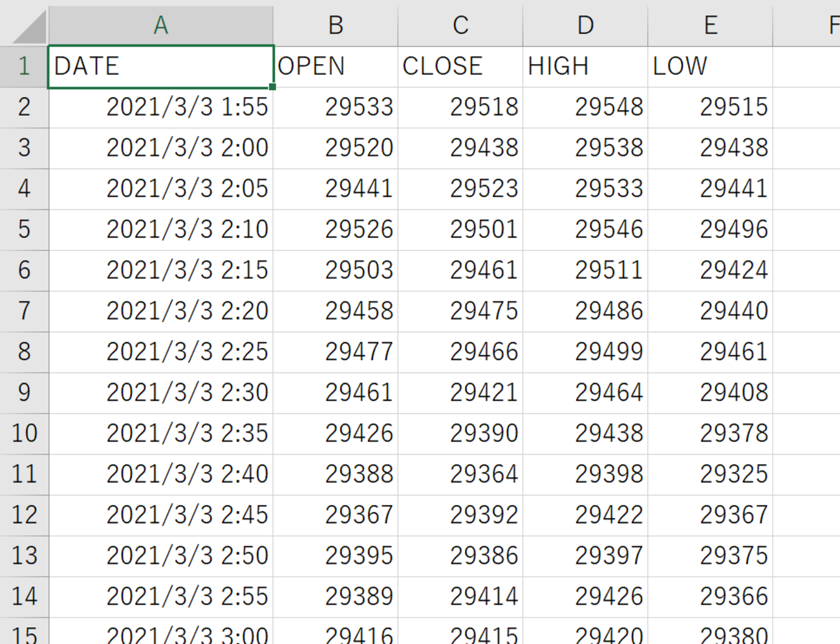Click HIGH value 29499 in row 8
Image resolution: width=840 pixels, height=644 pixels.
tap(585, 352)
